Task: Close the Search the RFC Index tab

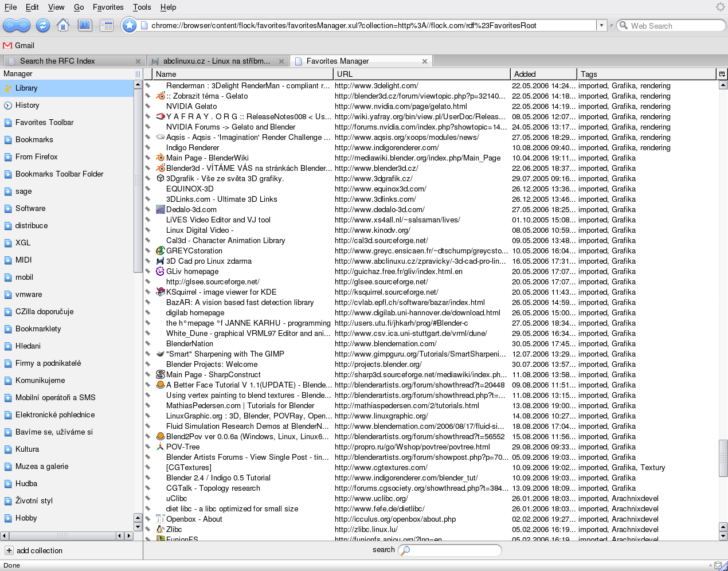Action: [138, 61]
